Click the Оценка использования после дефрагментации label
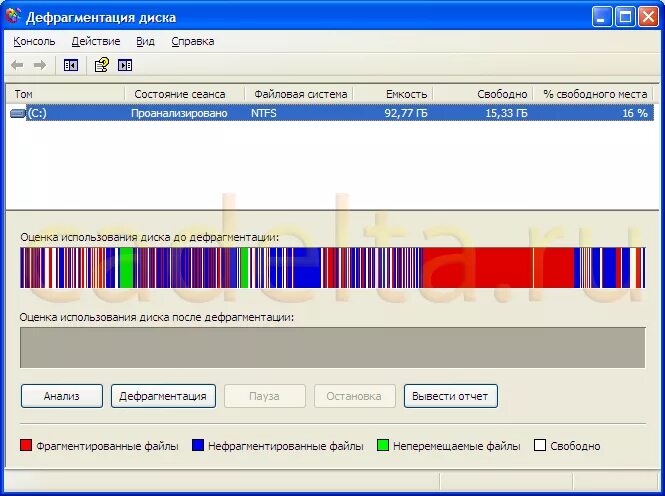This screenshot has height=496, width=665. click(x=157, y=317)
